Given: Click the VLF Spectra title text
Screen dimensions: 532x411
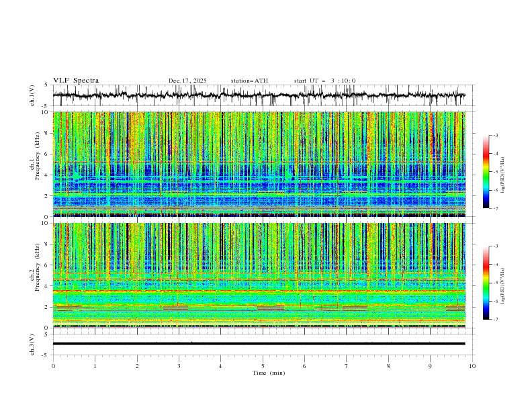Looking at the screenshot, I should click(x=76, y=81).
